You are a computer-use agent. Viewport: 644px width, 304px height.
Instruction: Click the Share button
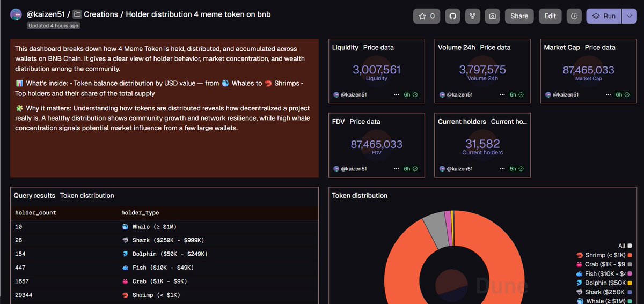(x=519, y=16)
